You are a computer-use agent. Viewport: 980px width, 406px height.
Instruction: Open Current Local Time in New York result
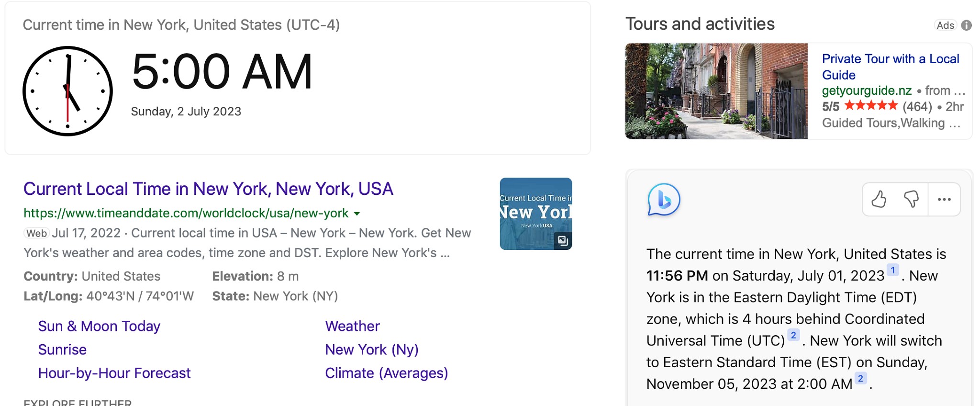[208, 189]
